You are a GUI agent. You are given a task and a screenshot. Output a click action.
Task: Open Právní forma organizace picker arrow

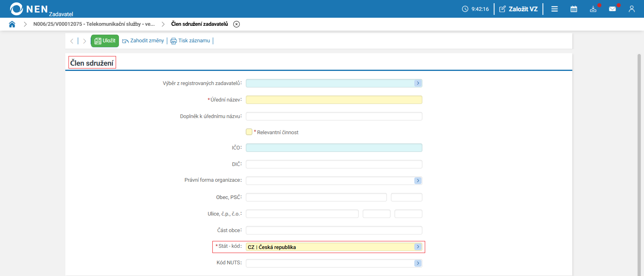[x=418, y=181]
